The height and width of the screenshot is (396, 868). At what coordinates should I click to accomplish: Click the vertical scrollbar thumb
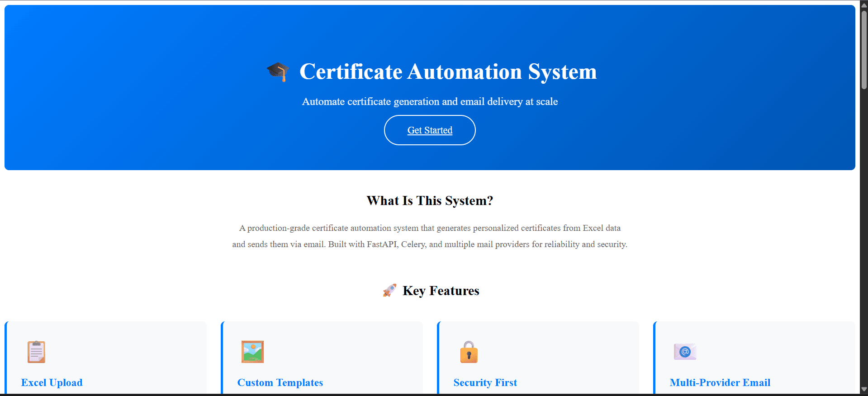[864, 49]
